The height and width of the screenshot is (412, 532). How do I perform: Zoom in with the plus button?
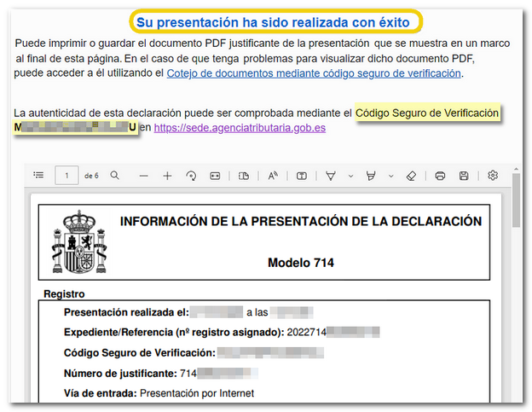(167, 176)
